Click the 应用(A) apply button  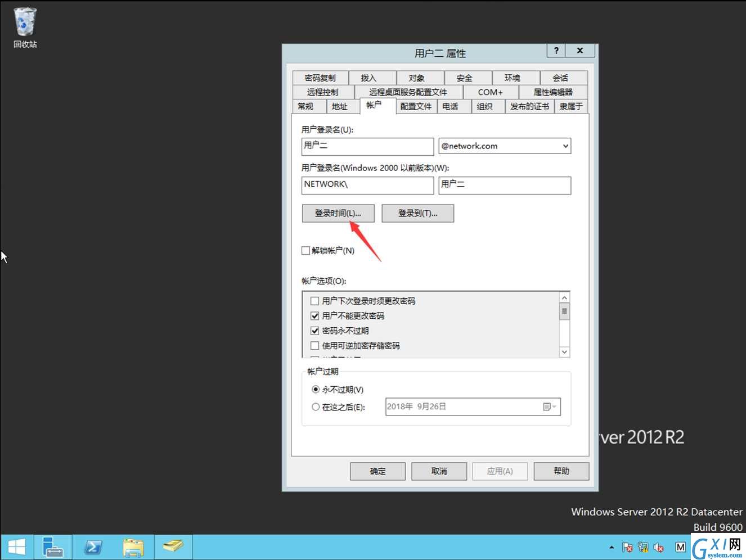500,471
